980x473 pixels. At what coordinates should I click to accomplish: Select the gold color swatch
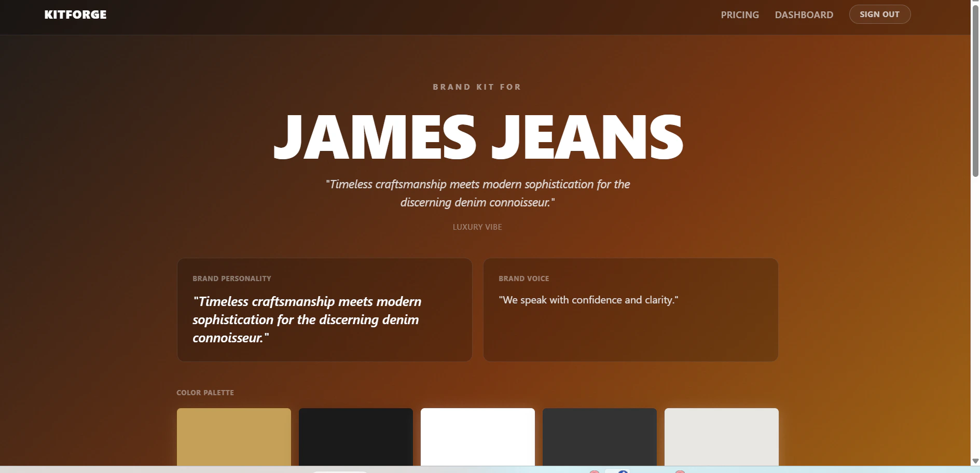(234, 437)
